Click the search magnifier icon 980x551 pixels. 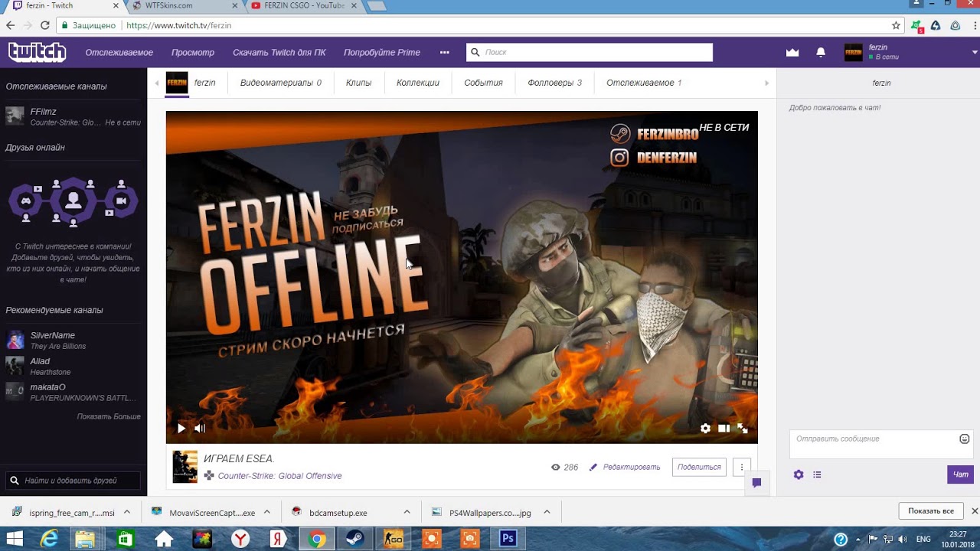click(x=475, y=52)
